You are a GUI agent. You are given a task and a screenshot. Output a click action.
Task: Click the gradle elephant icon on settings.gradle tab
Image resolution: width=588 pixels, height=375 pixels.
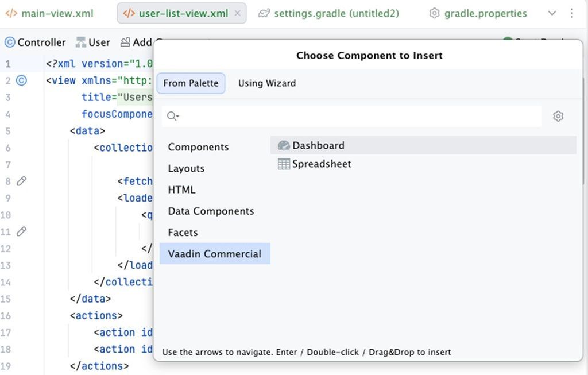264,14
